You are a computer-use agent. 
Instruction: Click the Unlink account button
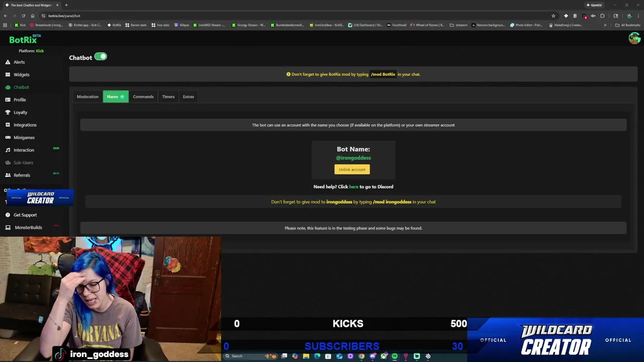click(x=352, y=169)
